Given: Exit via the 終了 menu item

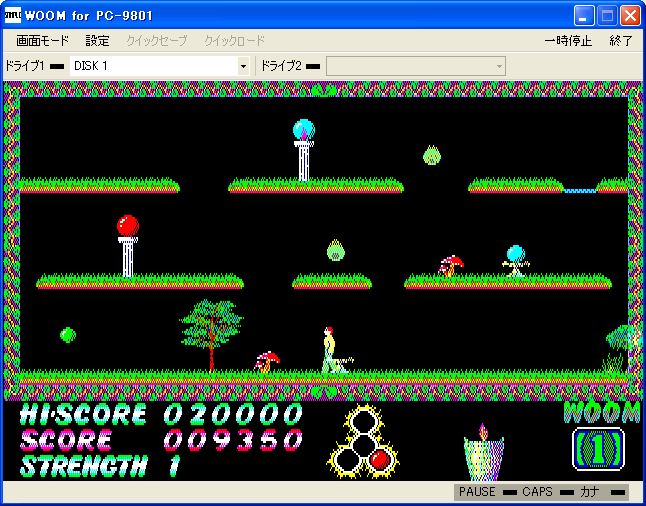Looking at the screenshot, I should [x=620, y=41].
